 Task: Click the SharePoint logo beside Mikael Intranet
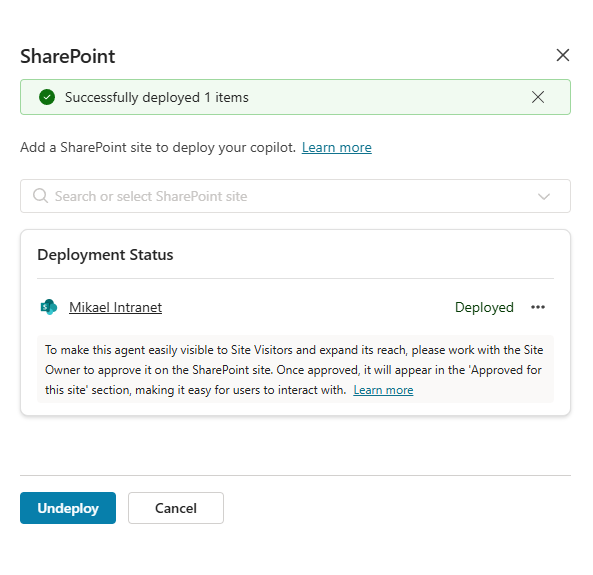pyautogui.click(x=48, y=307)
